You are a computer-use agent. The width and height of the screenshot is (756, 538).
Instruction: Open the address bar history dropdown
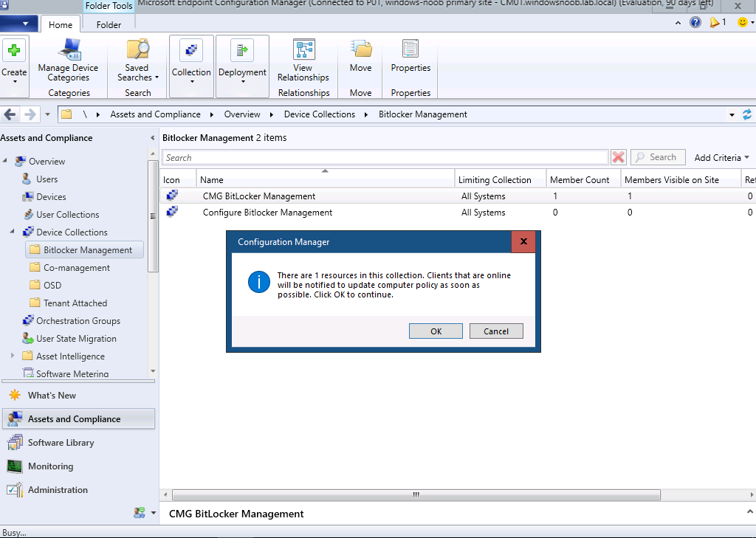coord(732,114)
